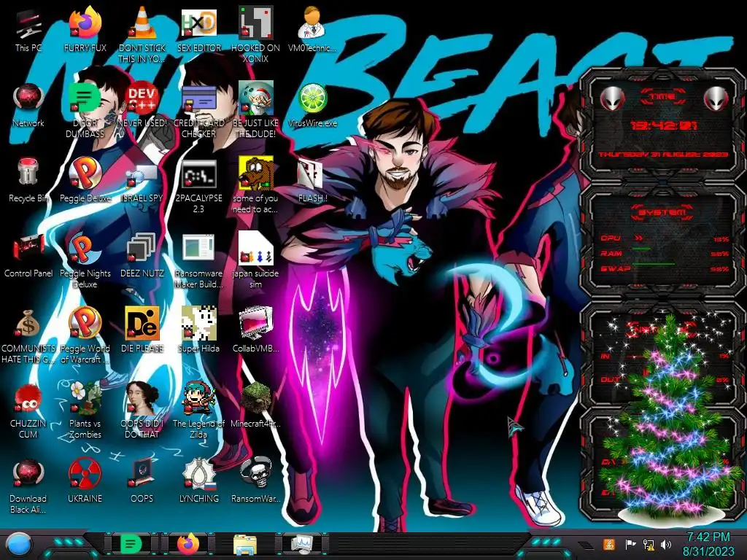The height and width of the screenshot is (560, 747).
Task: Launch Peggle World of Warcraft shortcut
Action: (85, 335)
